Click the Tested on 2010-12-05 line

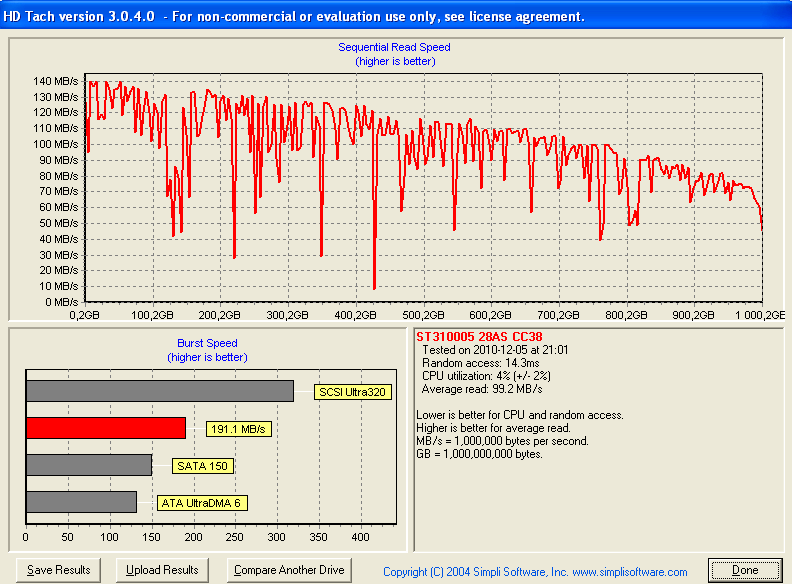pos(495,350)
